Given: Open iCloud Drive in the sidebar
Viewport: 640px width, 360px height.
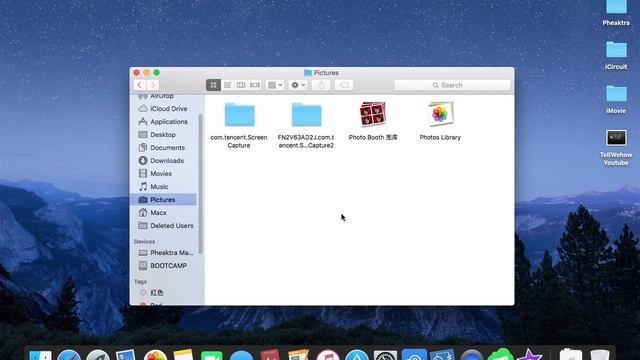Looking at the screenshot, I should coord(163,109).
